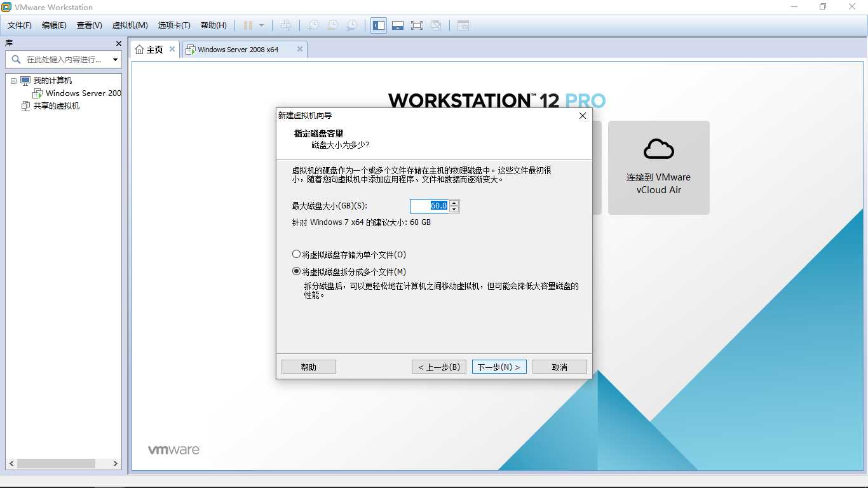Select 共享的虚拟机 in the library tree
Viewport: 868px width, 488px height.
[57, 106]
